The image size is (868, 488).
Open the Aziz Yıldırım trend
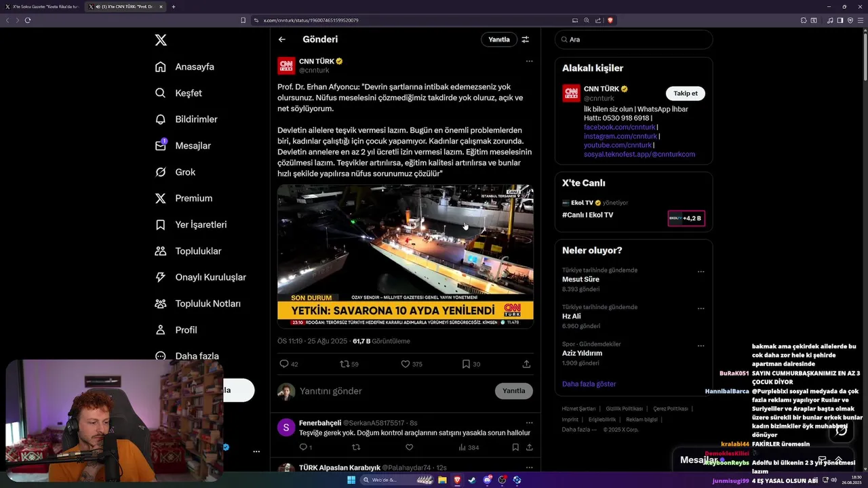pos(582,353)
